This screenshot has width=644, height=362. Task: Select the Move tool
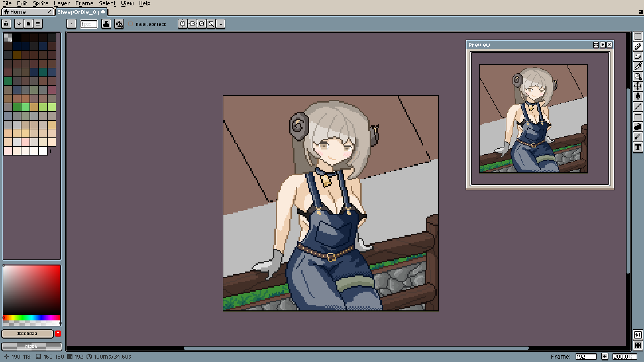tap(638, 86)
